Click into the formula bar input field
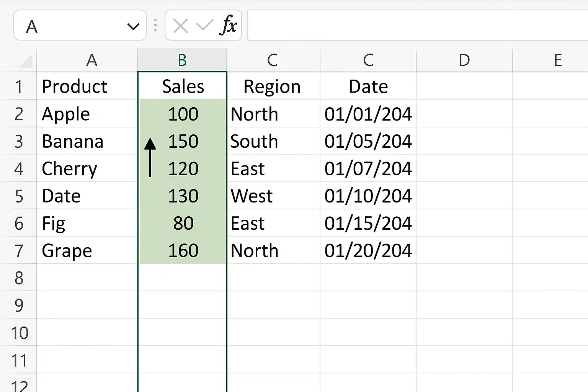The image size is (588, 392). click(x=418, y=25)
